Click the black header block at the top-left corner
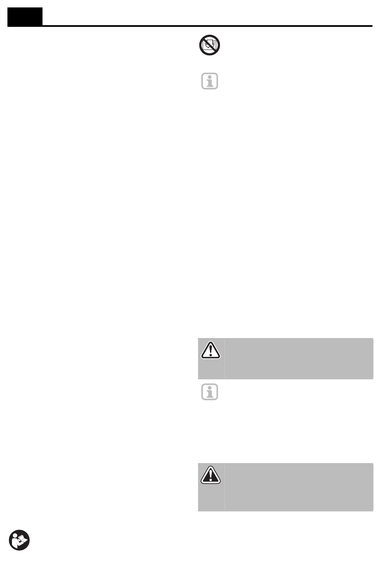The image size is (392, 563). 25,17
